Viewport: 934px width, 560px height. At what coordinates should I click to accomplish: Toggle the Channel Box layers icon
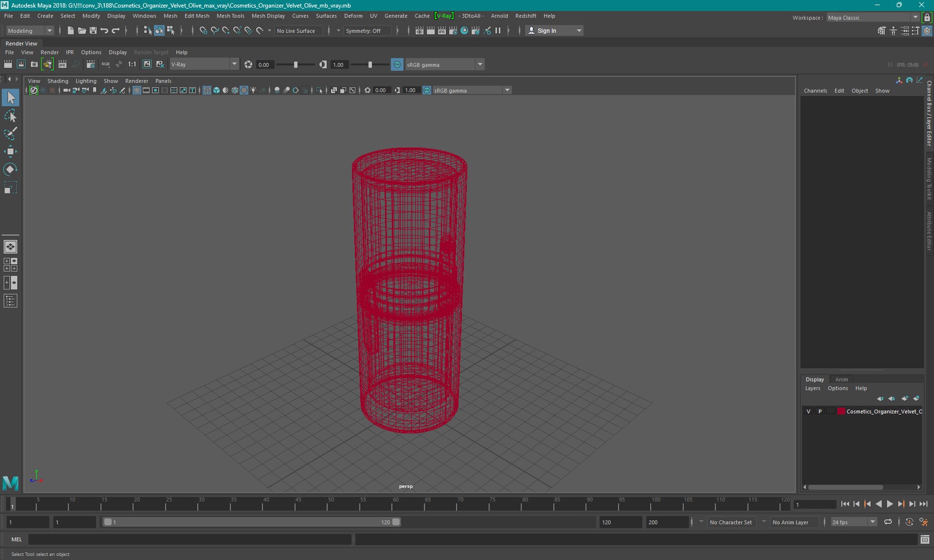click(927, 31)
